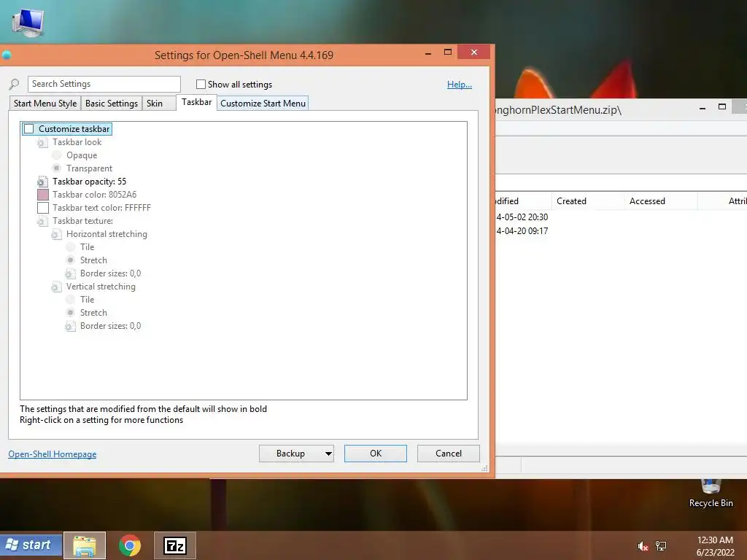Click the search magnifier icon

tap(15, 85)
